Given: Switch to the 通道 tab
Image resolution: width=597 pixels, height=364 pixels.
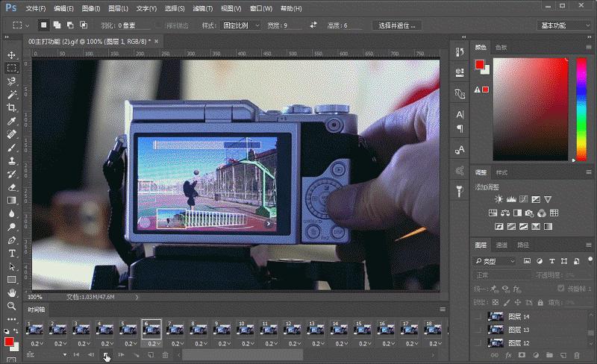Looking at the screenshot, I should [x=501, y=245].
